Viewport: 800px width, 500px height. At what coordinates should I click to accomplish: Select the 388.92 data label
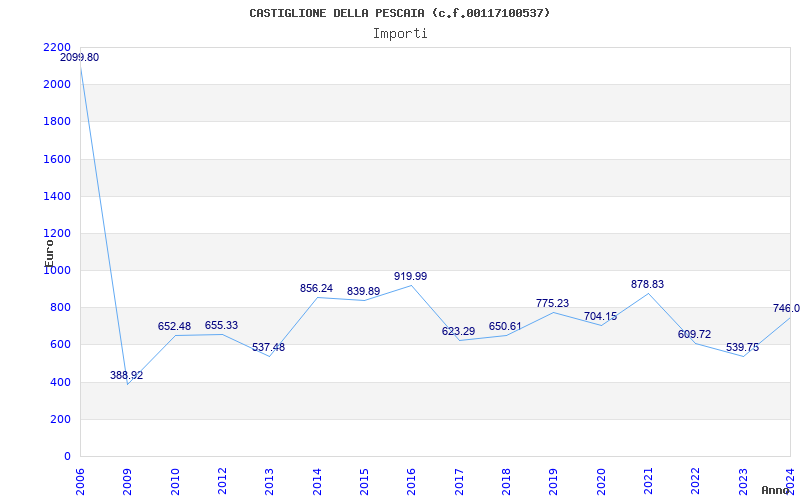click(127, 376)
